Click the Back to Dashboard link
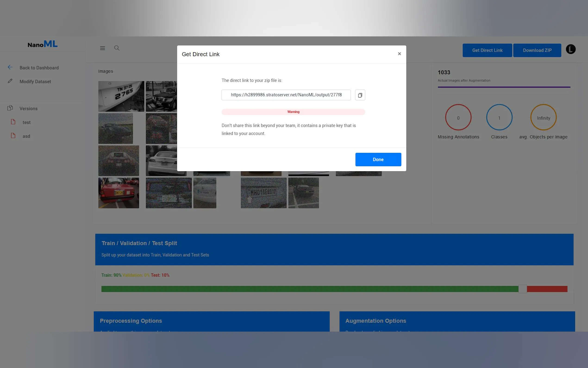 coord(39,68)
